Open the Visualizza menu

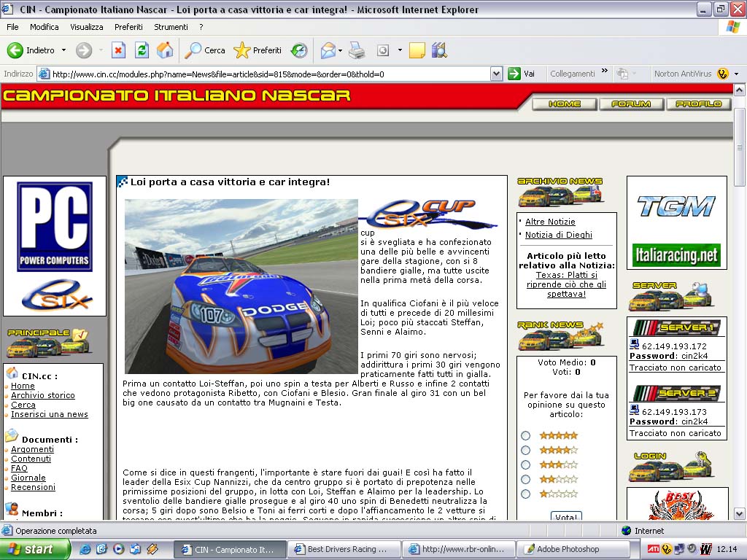87,27
